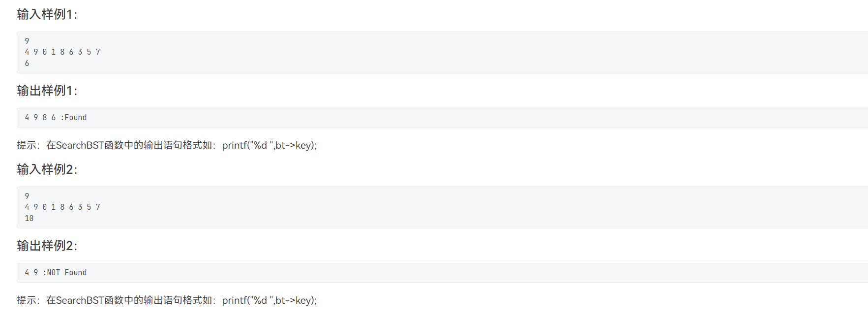This screenshot has height=320, width=868.
Task: Click the 提示 hint line below output sample 1
Action: coord(167,145)
